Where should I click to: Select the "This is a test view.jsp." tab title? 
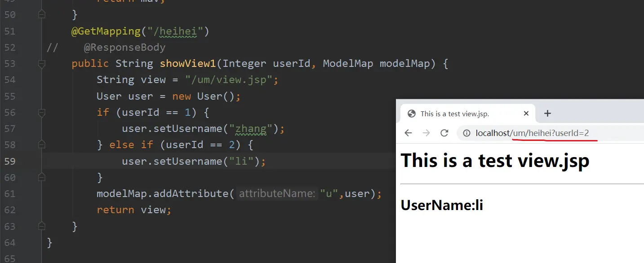(454, 114)
